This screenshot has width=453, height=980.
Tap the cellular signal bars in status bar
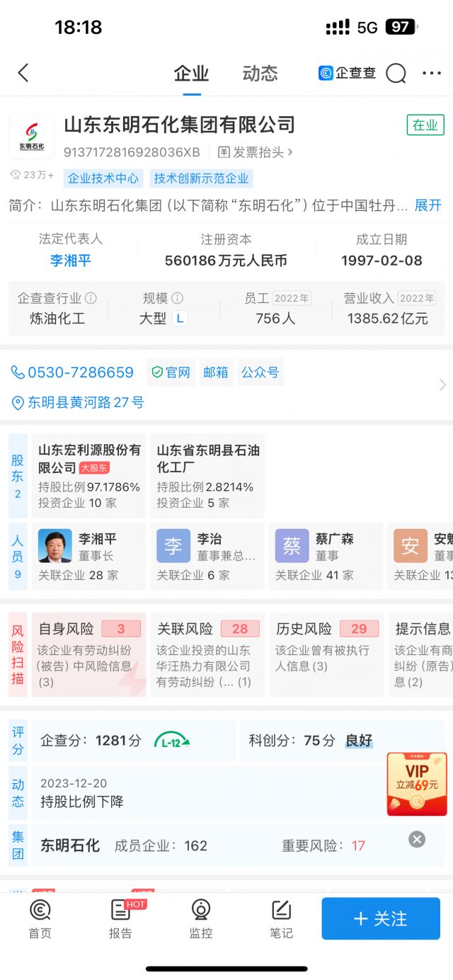(x=338, y=27)
